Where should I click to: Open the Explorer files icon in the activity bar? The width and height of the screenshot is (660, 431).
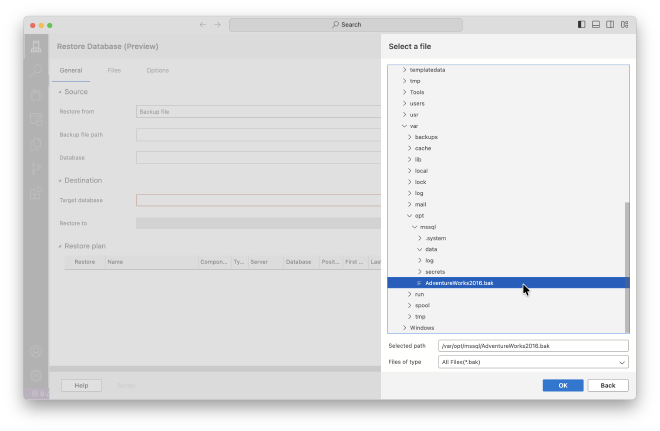(36, 144)
